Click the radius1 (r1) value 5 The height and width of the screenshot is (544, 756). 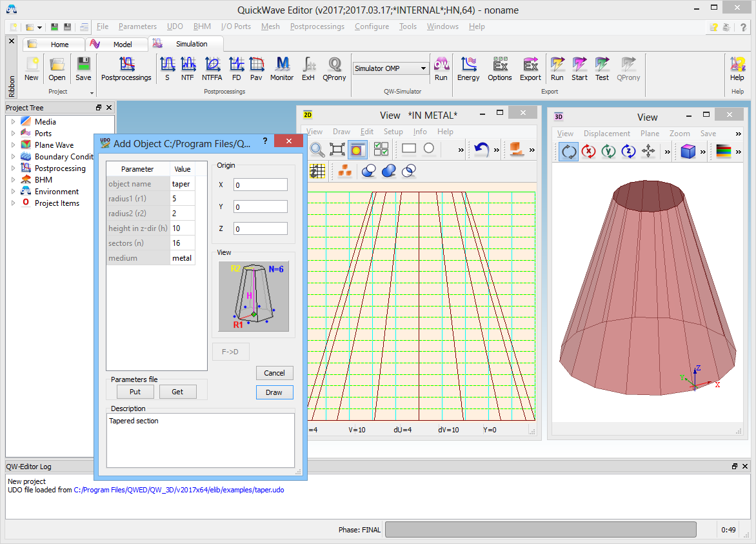pos(183,199)
